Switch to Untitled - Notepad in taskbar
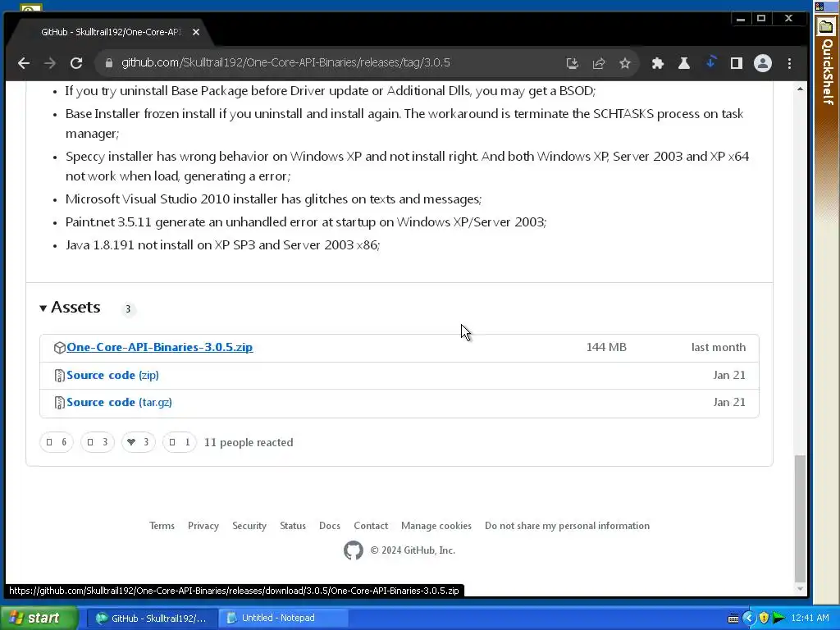Viewport: 840px width, 630px height. [x=283, y=618]
